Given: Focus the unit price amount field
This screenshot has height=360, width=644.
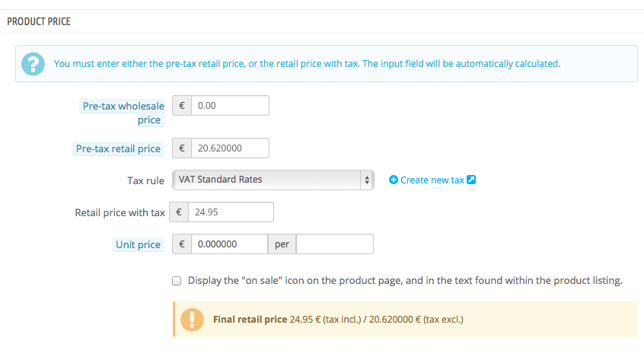Looking at the screenshot, I should point(228,244).
